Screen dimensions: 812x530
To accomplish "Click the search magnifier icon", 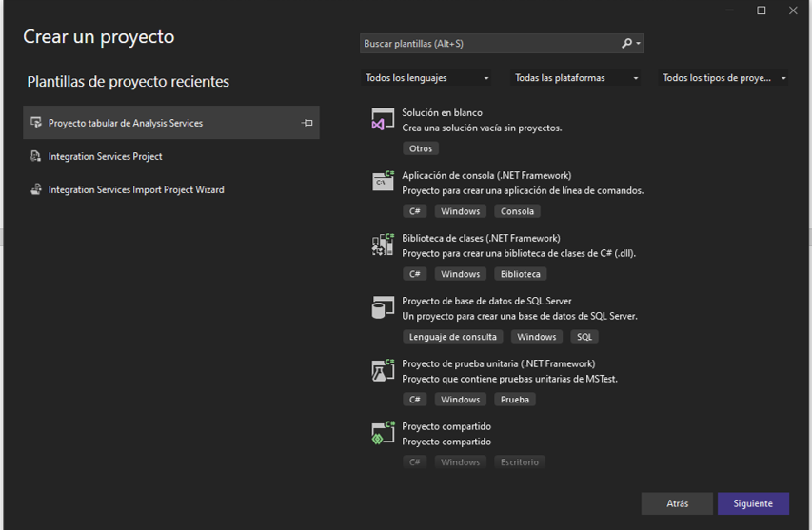I will click(626, 43).
